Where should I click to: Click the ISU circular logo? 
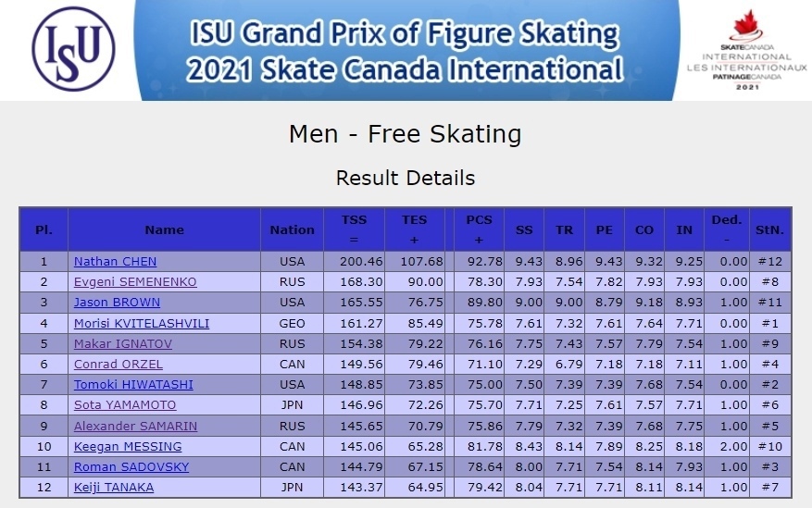(73, 49)
